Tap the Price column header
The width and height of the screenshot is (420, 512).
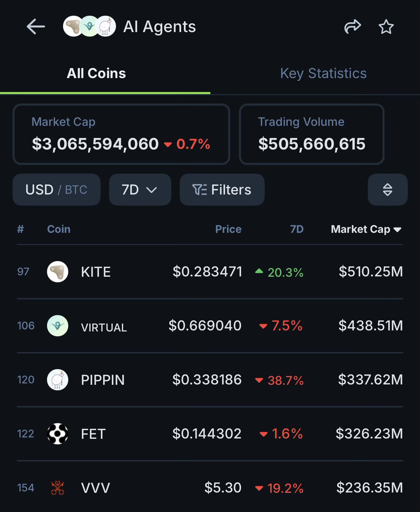[x=228, y=229]
